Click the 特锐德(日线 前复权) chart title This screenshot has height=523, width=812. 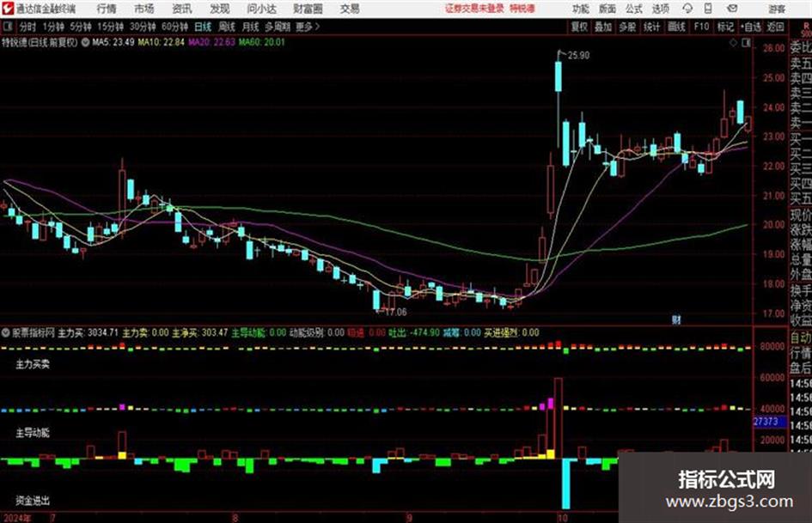pos(40,42)
